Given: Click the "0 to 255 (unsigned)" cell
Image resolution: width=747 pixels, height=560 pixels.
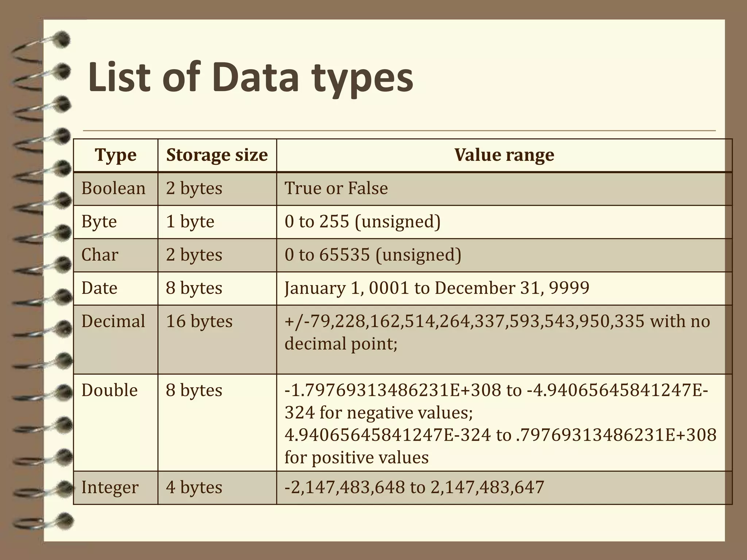Looking at the screenshot, I should click(x=363, y=222).
